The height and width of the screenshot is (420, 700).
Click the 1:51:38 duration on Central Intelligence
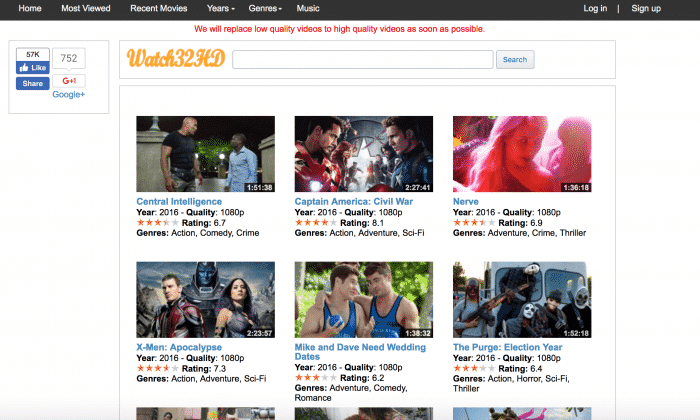260,187
